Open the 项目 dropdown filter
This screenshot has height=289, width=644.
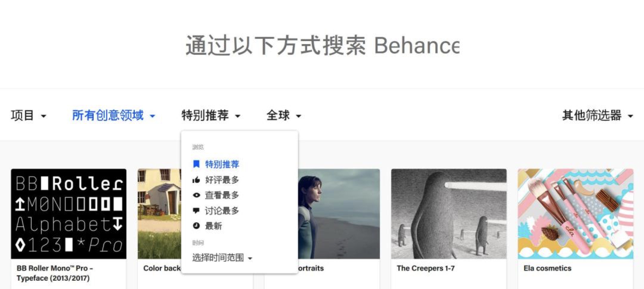pyautogui.click(x=29, y=115)
